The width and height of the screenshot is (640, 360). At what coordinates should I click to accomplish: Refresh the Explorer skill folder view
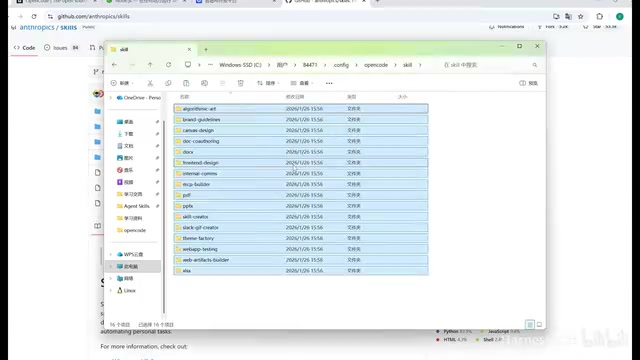[168, 65]
